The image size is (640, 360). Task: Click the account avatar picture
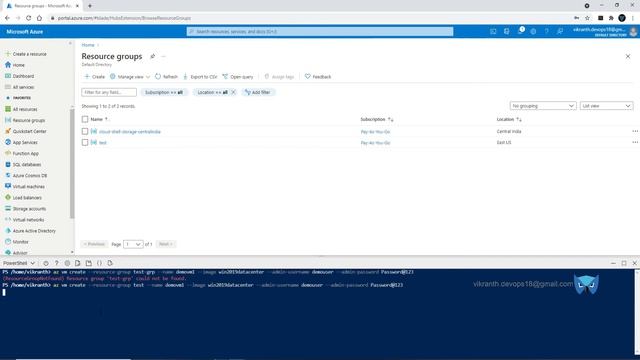(x=633, y=31)
